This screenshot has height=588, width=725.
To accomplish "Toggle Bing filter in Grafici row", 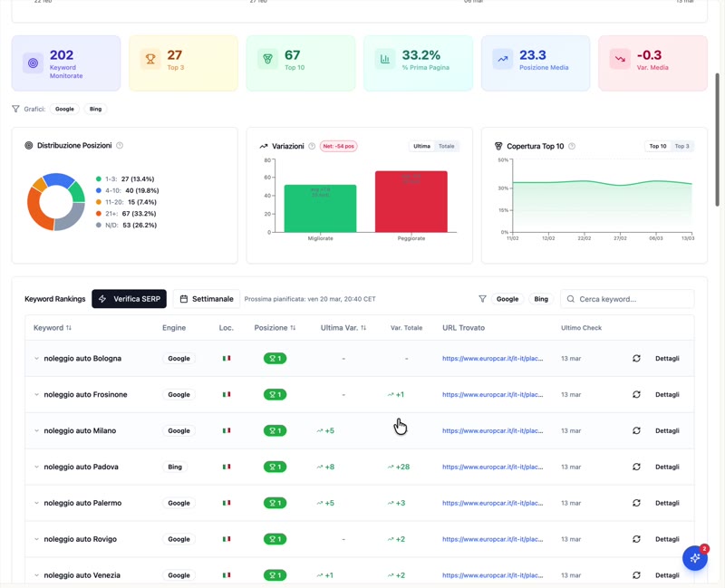I will pos(95,109).
